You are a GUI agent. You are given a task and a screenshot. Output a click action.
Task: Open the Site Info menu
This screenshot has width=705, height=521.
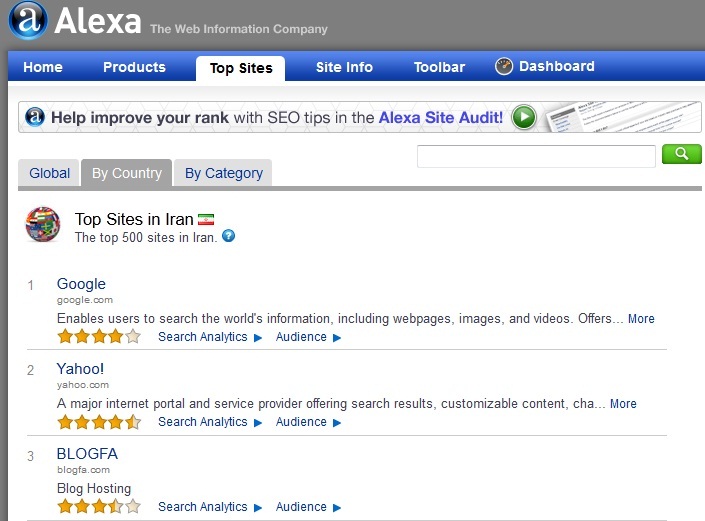click(344, 67)
